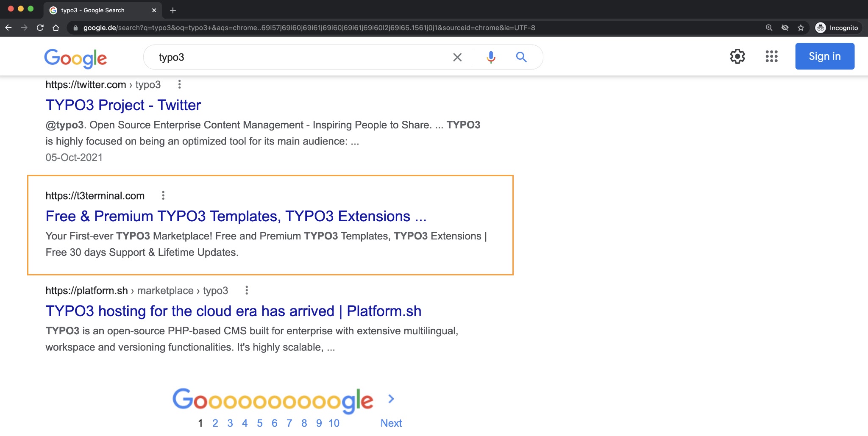Reload the page
Image resolution: width=868 pixels, height=436 pixels.
40,28
